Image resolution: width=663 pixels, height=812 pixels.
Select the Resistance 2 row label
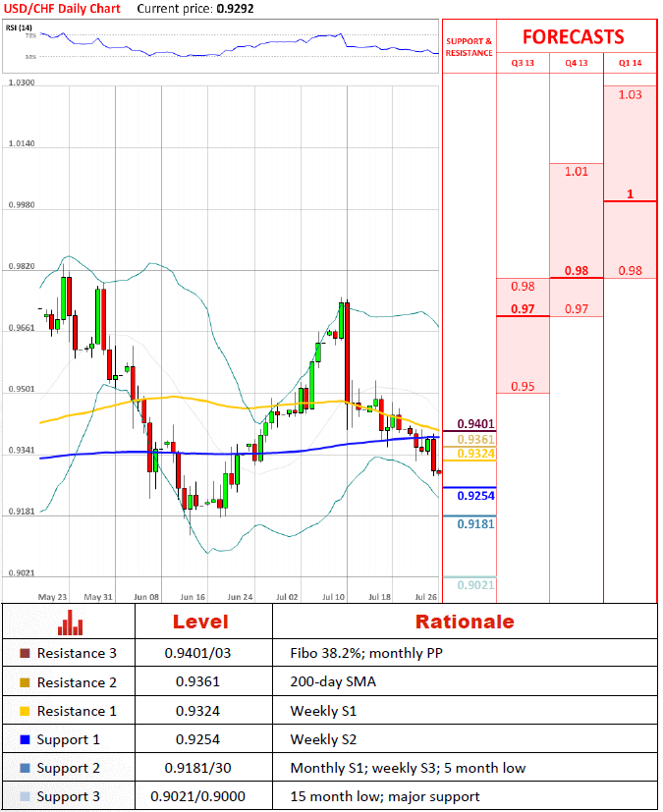pos(77,682)
